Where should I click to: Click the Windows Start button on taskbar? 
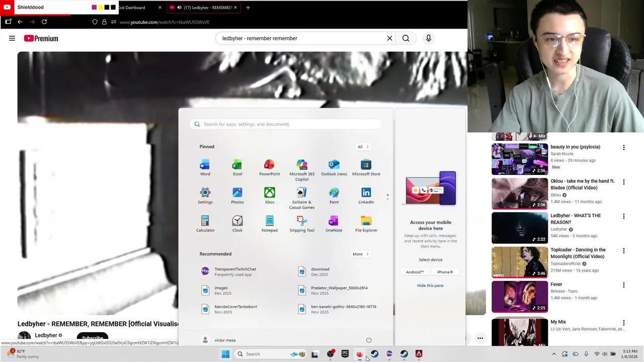coord(225,354)
